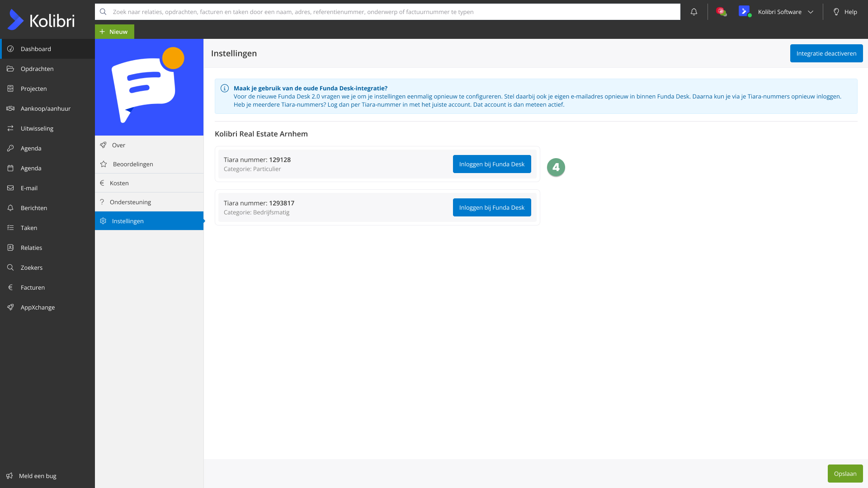
Task: Open the Nieuw plus menu
Action: click(x=114, y=32)
